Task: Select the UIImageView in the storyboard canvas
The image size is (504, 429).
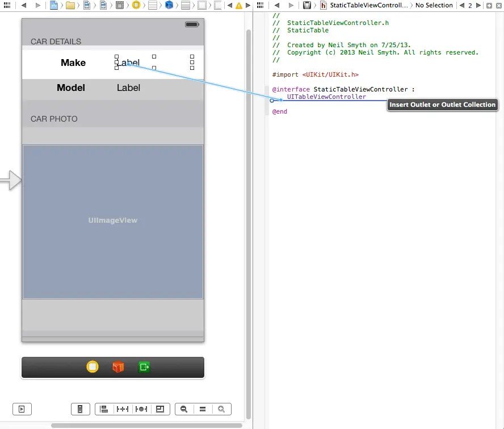Action: [x=112, y=222]
